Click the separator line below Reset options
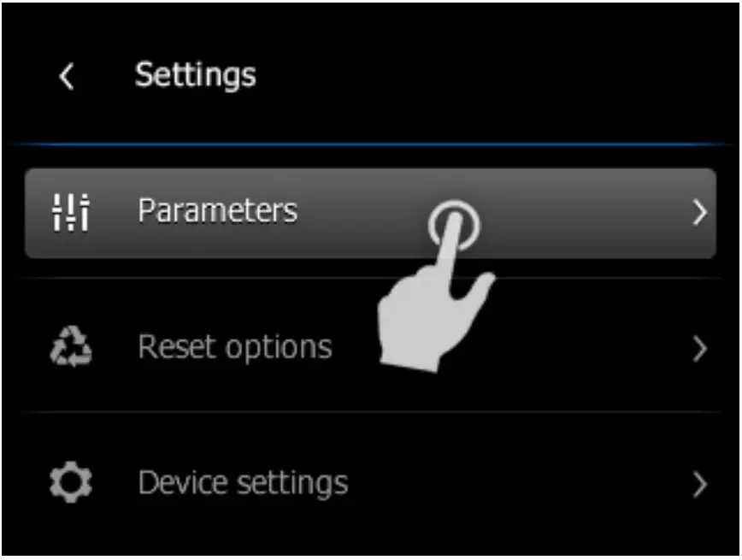 371,412
